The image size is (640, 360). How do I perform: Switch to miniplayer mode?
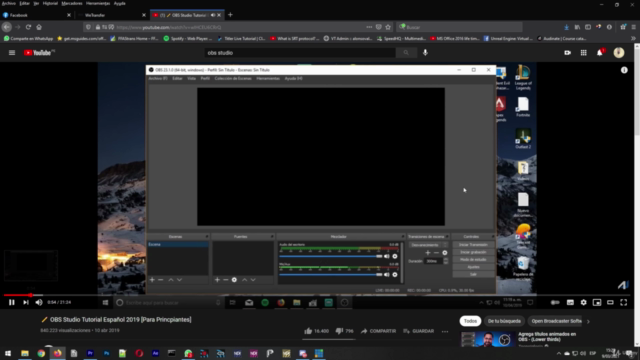tap(597, 302)
